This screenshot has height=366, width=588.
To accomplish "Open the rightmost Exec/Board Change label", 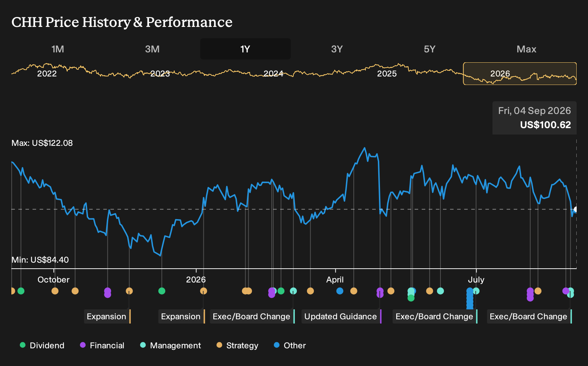I will 529,316.
